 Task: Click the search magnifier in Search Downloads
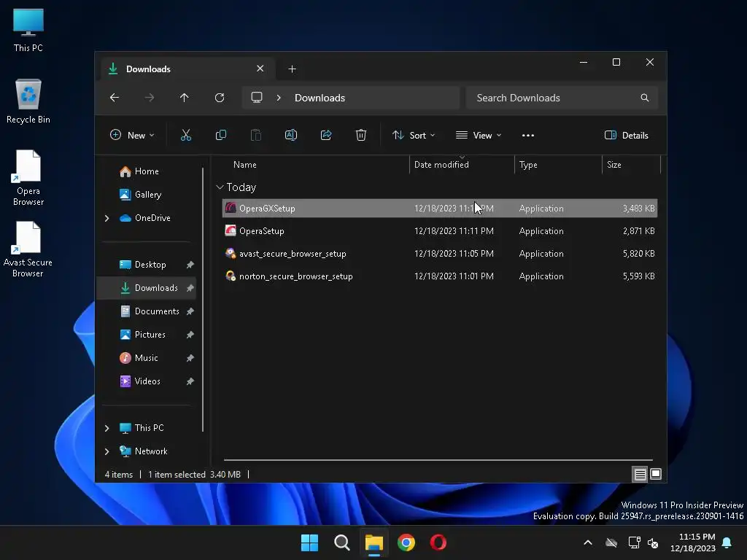click(x=645, y=98)
